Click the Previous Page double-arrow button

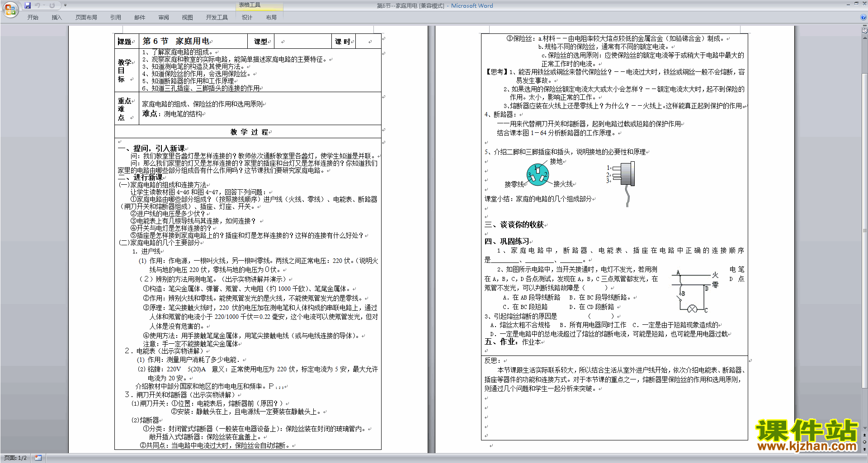point(865,435)
